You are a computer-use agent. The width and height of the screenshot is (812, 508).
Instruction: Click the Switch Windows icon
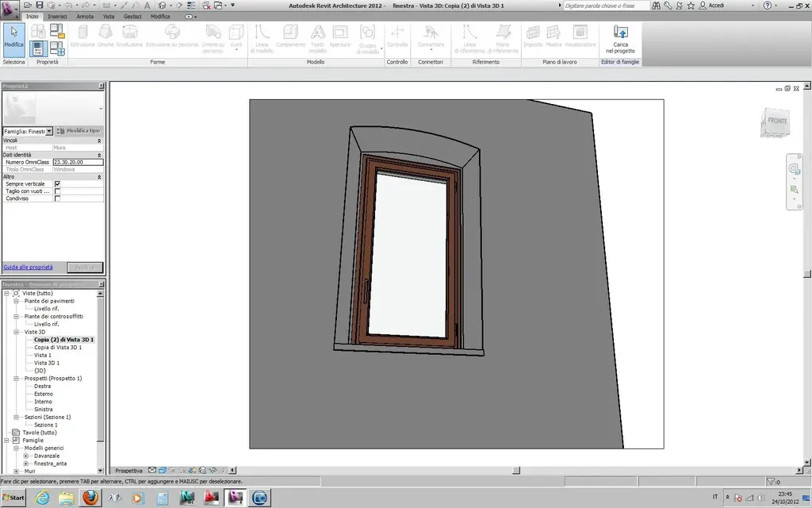218,6
